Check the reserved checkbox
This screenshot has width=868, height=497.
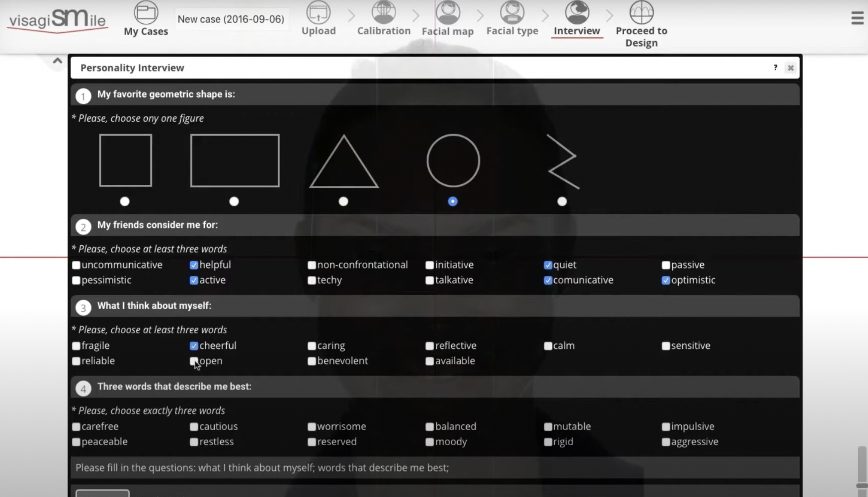(x=312, y=442)
